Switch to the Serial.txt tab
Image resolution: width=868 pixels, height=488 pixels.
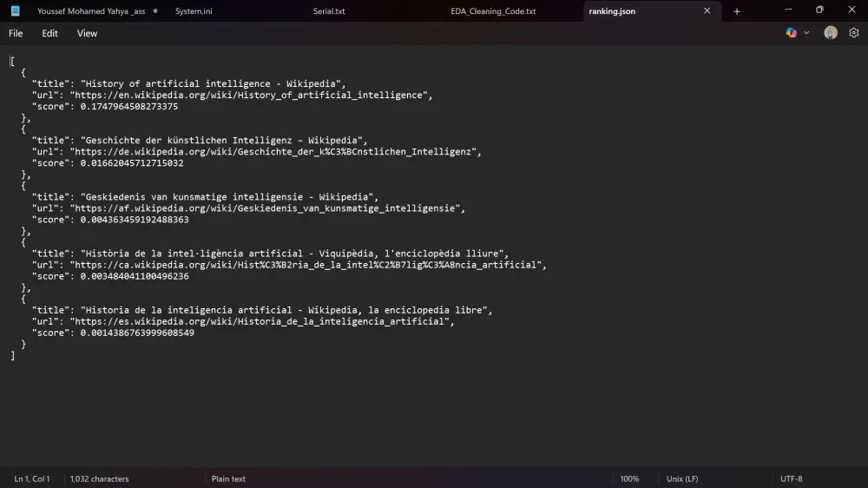[329, 11]
